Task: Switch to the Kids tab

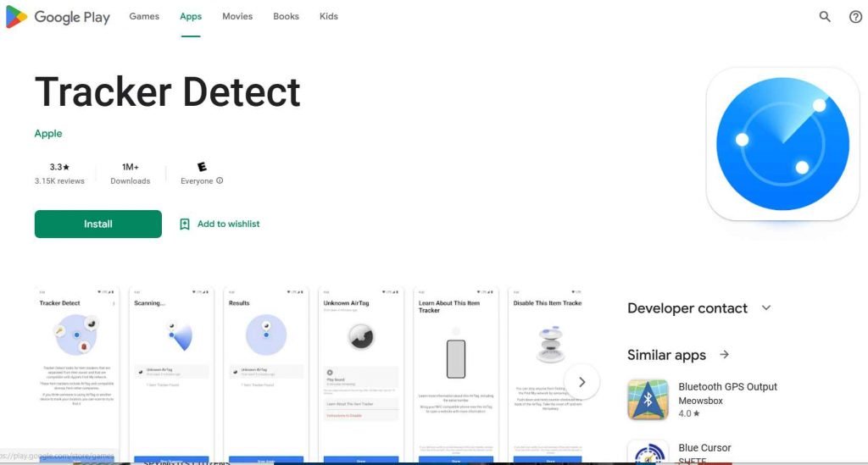Action: tap(328, 17)
